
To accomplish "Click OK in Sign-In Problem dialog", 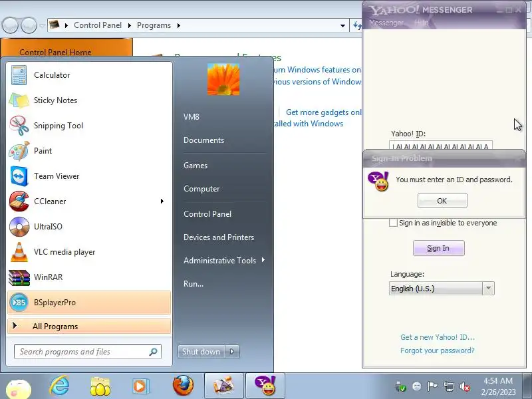I will pyautogui.click(x=442, y=201).
